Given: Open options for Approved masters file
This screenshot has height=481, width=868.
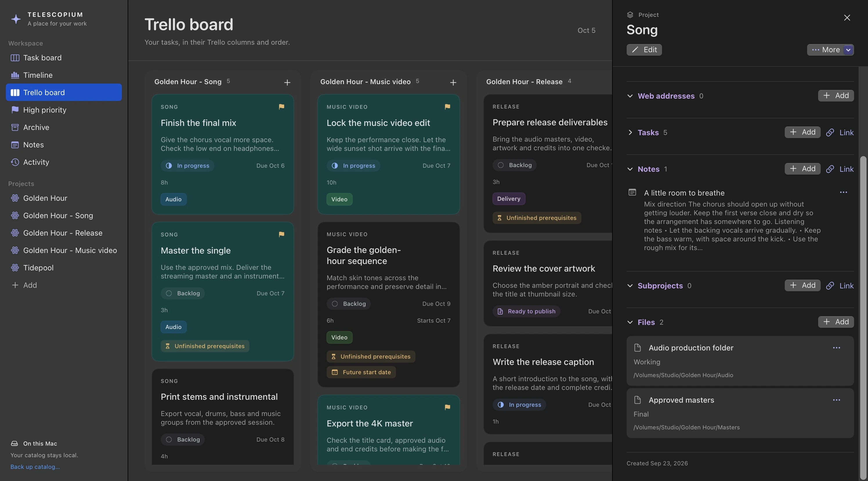Looking at the screenshot, I should [836, 400].
